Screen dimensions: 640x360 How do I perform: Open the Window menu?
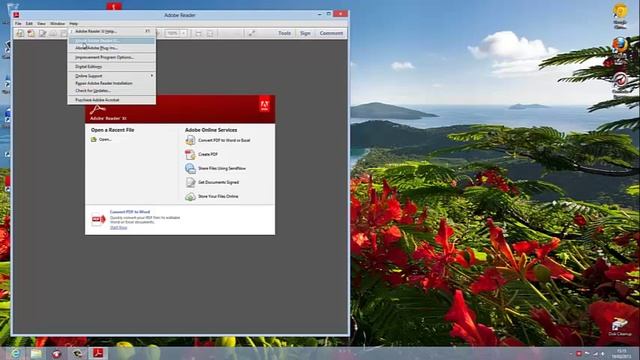58,24
